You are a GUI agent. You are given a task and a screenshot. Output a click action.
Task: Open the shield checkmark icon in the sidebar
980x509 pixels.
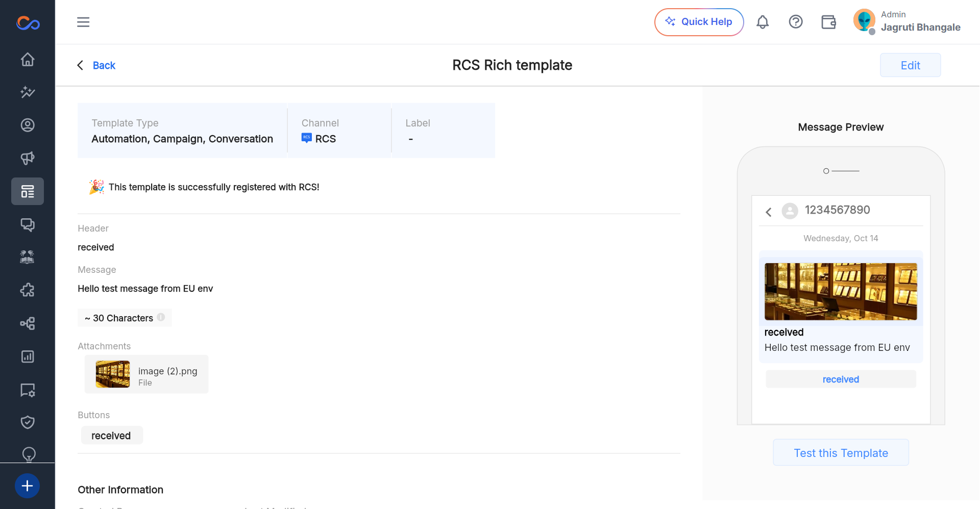tap(28, 422)
